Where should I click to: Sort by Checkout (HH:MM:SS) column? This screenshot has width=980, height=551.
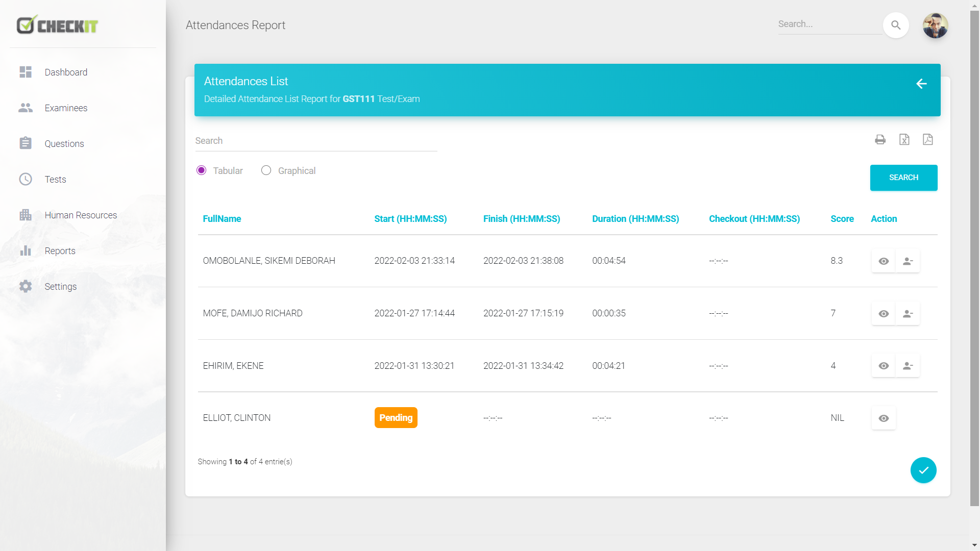(754, 219)
